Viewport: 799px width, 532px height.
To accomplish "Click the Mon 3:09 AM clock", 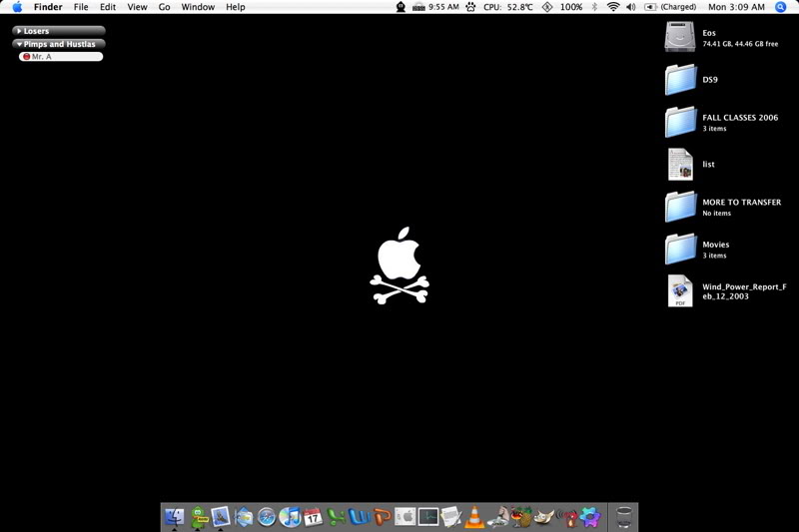I will point(736,7).
